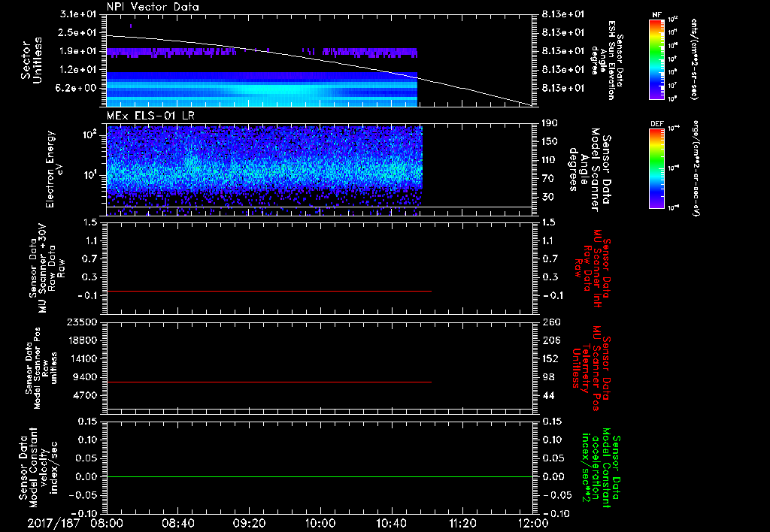Click the red line in MU Scanner +30V plot
This screenshot has height=532, width=770.
[269, 292]
